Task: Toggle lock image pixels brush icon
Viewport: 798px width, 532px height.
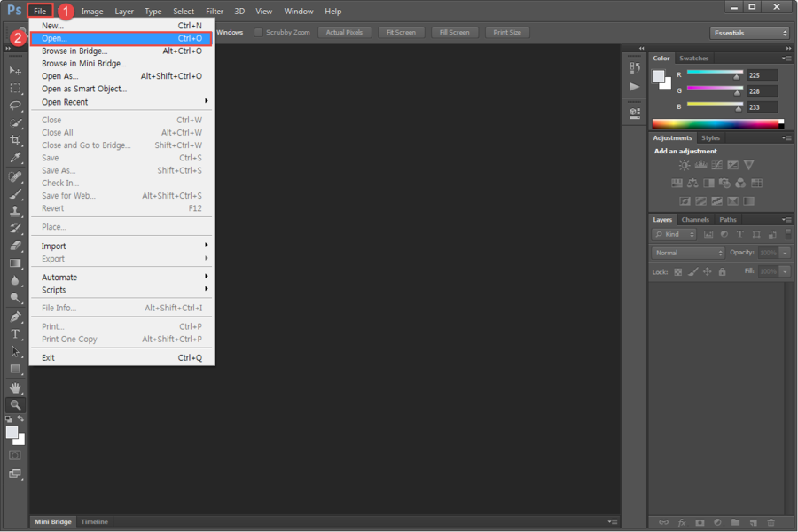Action: click(692, 272)
